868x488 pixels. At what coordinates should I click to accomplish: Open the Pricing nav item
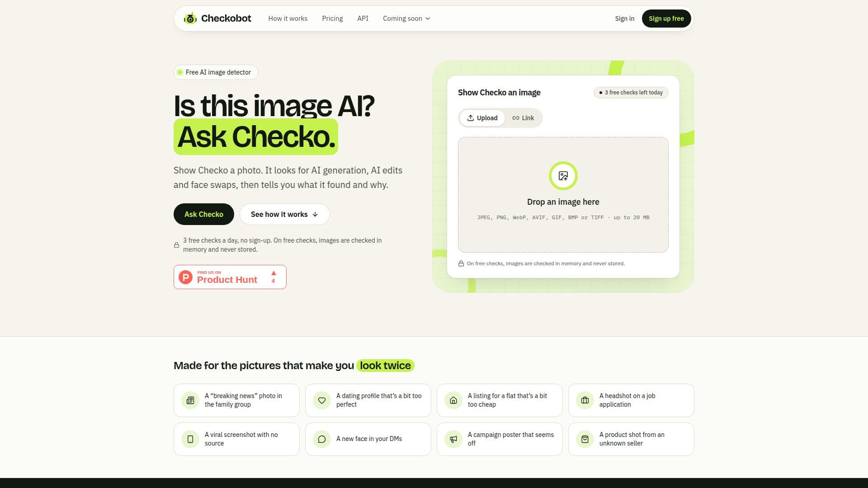332,19
